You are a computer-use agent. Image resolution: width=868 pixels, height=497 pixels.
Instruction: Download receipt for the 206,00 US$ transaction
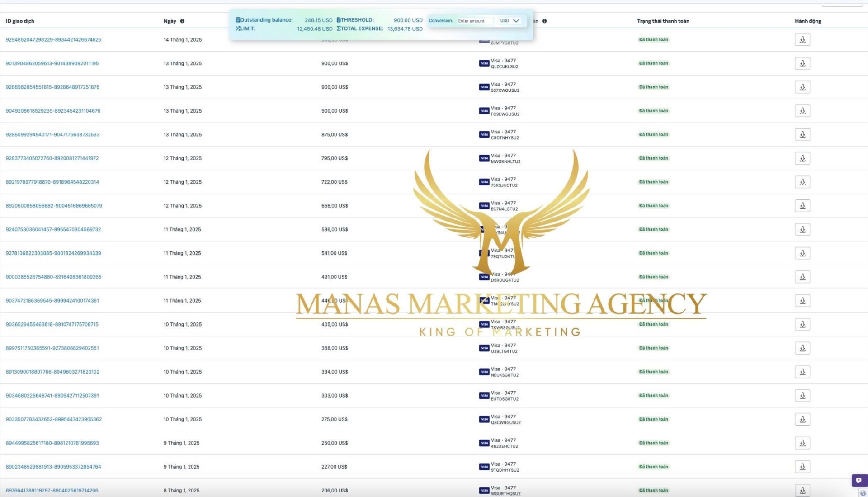coord(802,490)
